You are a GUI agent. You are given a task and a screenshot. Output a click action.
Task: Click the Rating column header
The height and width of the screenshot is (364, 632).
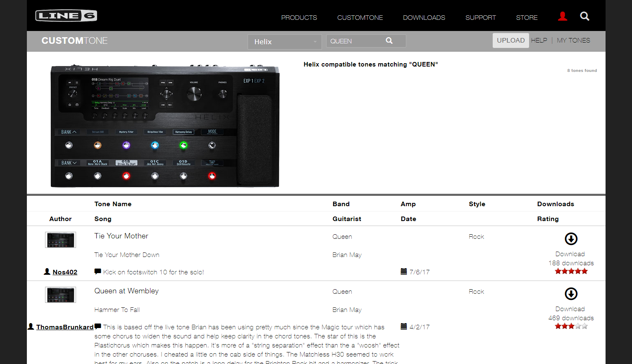click(548, 219)
